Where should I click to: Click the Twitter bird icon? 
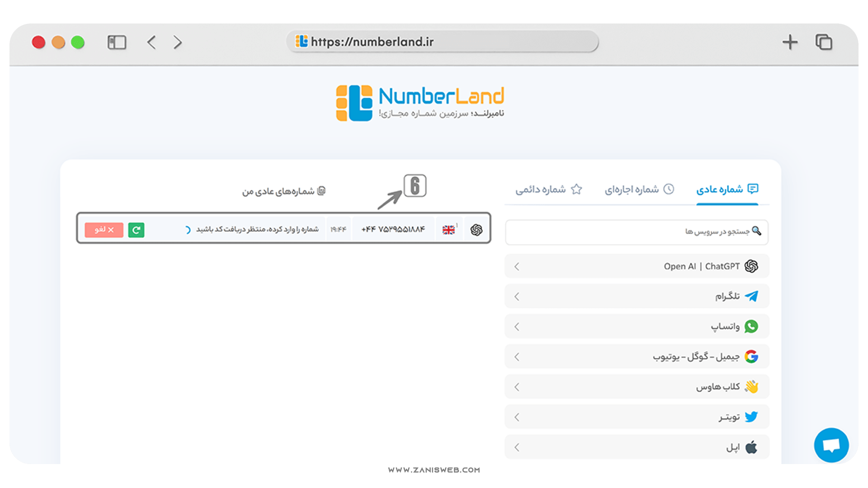coord(751,417)
